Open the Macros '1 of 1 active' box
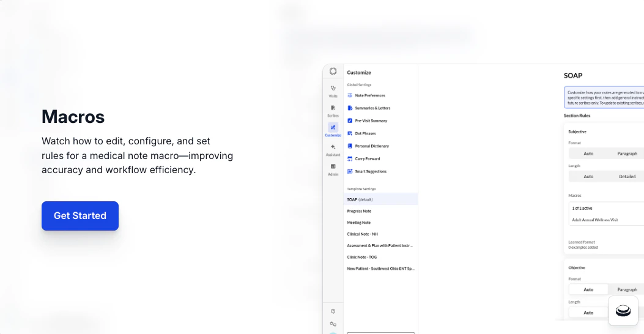Image resolution: width=644 pixels, height=334 pixels. click(606, 213)
